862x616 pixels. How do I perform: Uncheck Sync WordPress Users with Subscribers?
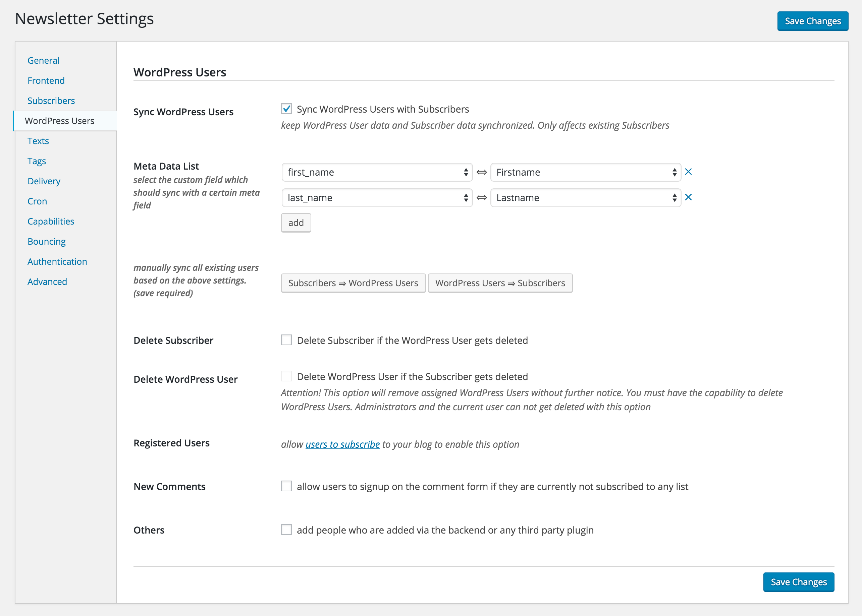(x=286, y=109)
